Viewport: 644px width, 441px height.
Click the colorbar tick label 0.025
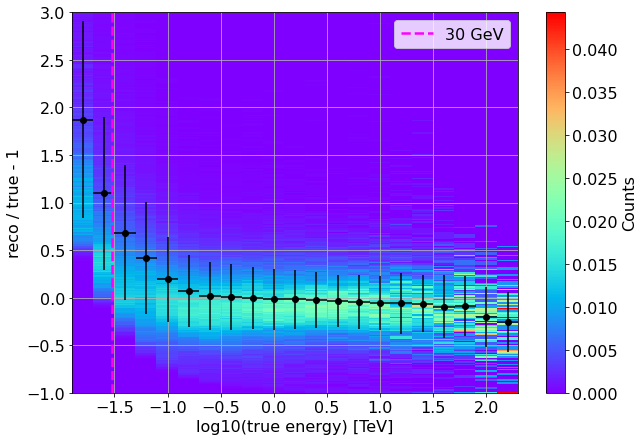tap(594, 179)
